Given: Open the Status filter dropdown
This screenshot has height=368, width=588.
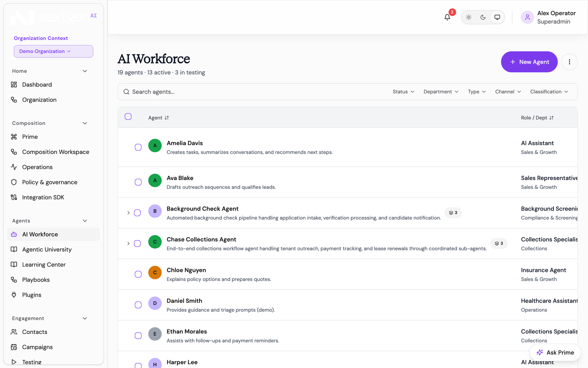Looking at the screenshot, I should pyautogui.click(x=404, y=92).
